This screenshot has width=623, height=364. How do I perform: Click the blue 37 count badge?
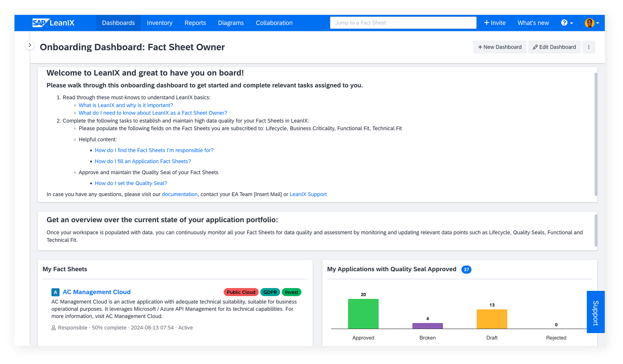[x=466, y=270]
